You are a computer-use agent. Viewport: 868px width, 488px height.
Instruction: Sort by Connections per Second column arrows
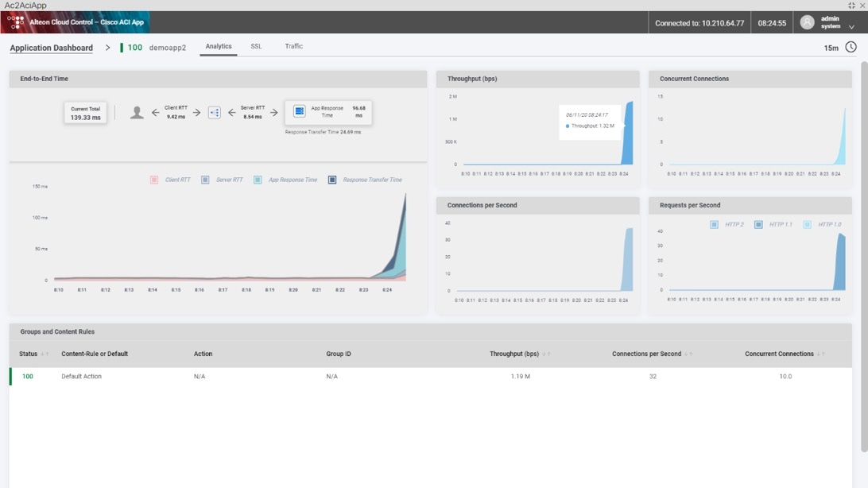pos(688,354)
